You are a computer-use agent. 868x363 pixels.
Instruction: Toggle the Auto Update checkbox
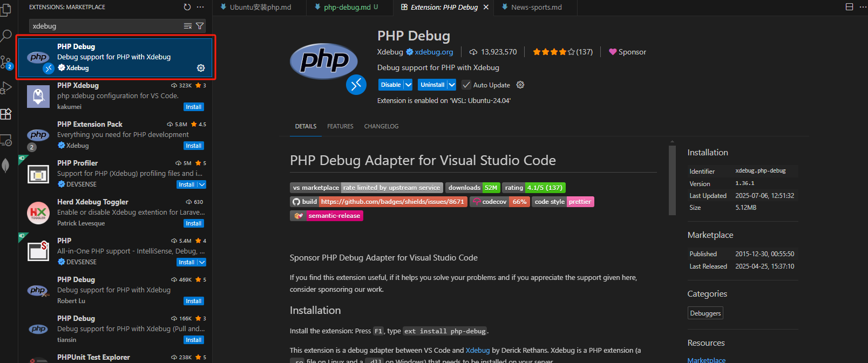click(466, 85)
